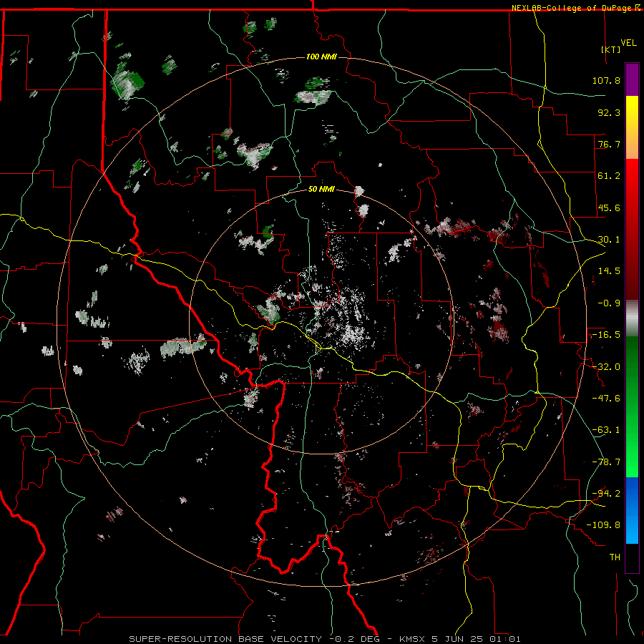Viewport: 644px width, 644px height.
Task: Click the -78.7 velocity scale value
Action: point(606,462)
